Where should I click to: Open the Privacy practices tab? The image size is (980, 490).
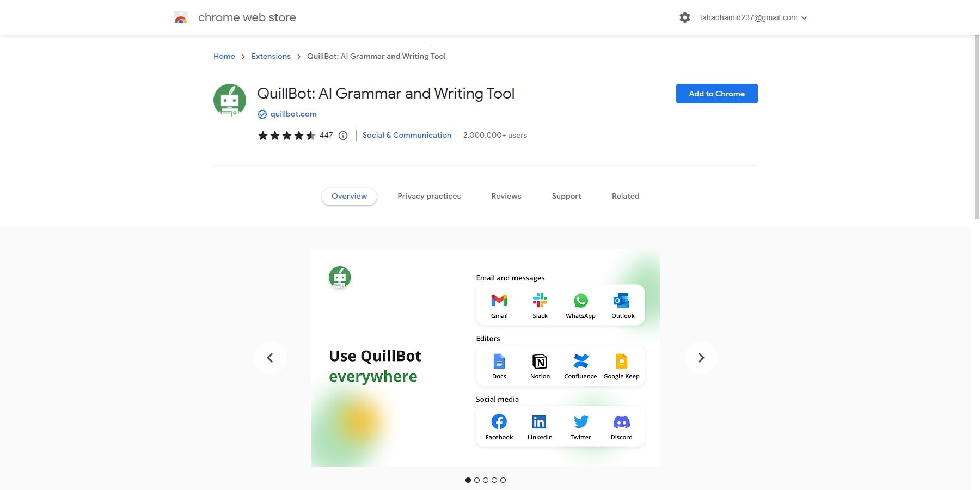(429, 196)
